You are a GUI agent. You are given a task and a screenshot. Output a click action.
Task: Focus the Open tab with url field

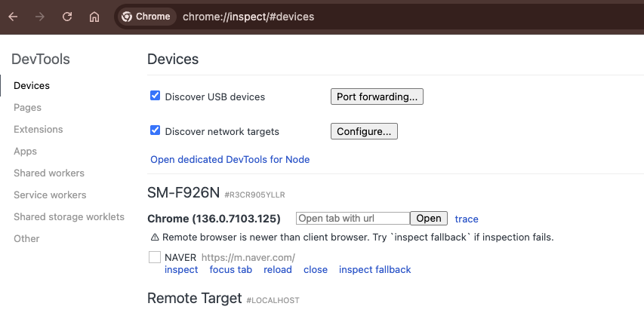[x=353, y=218]
